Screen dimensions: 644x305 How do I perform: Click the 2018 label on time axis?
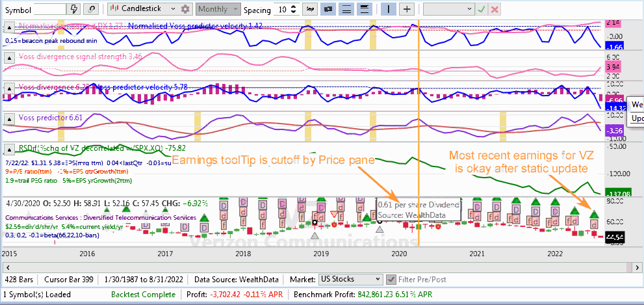tap(244, 254)
